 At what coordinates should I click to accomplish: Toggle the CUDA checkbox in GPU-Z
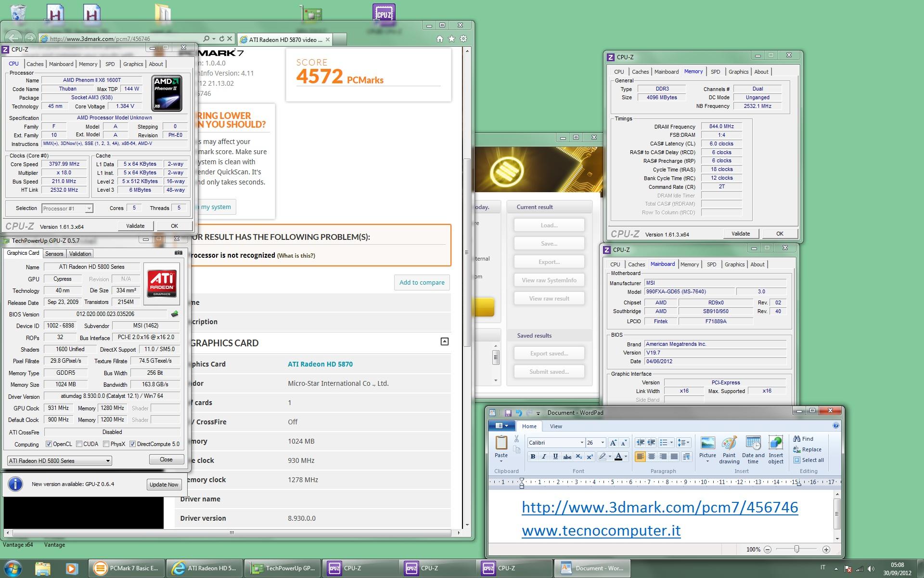pyautogui.click(x=79, y=444)
